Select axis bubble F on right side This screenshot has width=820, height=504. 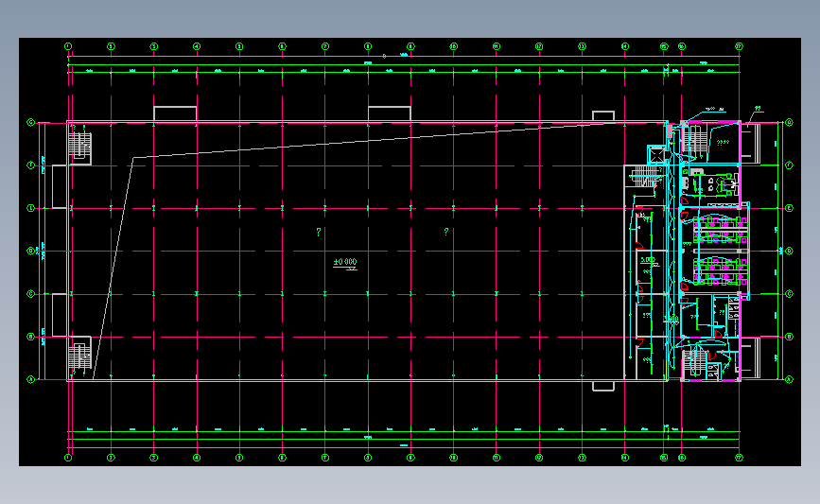coord(789,165)
